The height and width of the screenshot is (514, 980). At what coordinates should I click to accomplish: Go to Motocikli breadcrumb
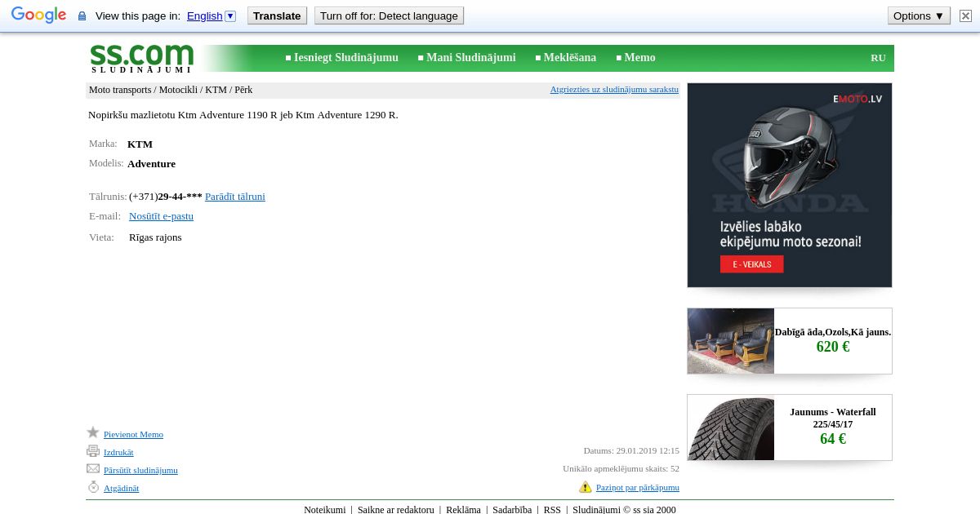click(x=178, y=90)
